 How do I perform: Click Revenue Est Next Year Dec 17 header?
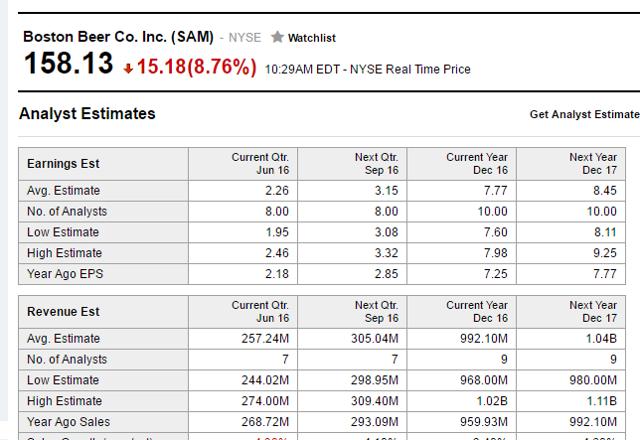(571, 312)
